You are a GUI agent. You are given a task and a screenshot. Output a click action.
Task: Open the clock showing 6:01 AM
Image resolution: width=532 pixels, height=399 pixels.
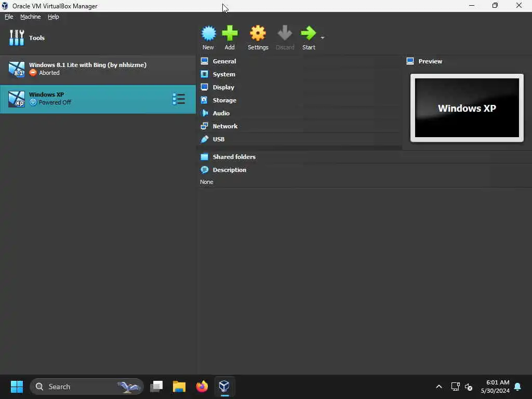click(495, 387)
